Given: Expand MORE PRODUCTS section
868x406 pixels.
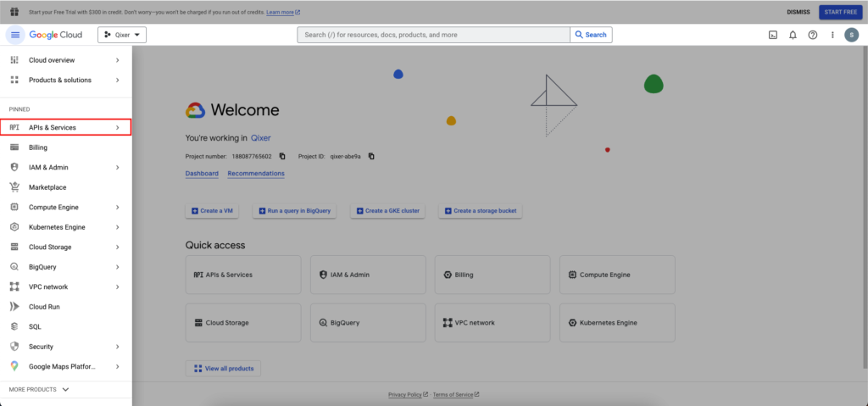Looking at the screenshot, I should [39, 389].
